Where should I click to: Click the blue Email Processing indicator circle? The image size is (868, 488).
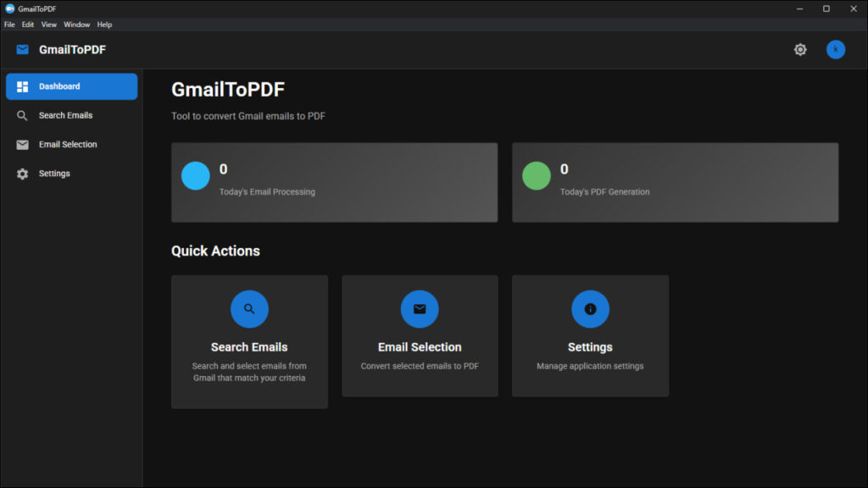[196, 176]
